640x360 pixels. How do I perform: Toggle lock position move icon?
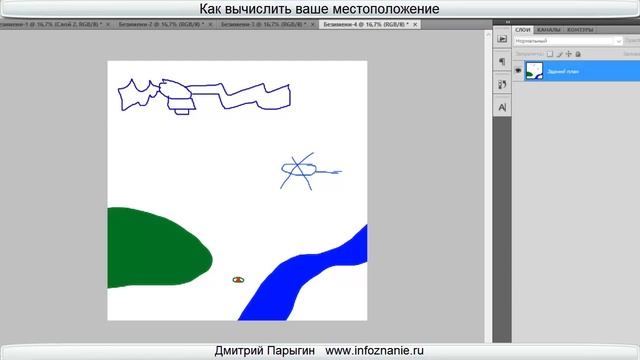click(x=569, y=54)
